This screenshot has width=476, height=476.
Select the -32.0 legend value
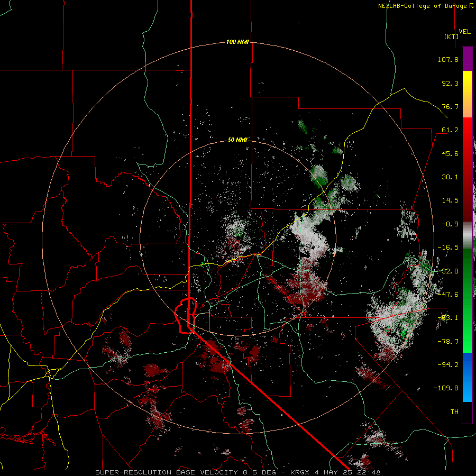coord(448,271)
